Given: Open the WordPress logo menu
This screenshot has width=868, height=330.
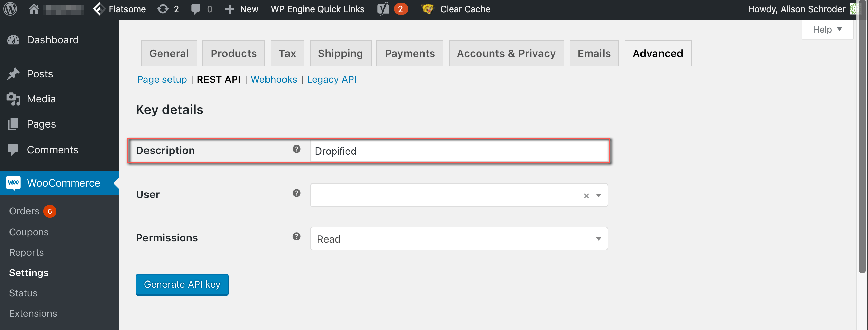Looking at the screenshot, I should pyautogui.click(x=10, y=9).
